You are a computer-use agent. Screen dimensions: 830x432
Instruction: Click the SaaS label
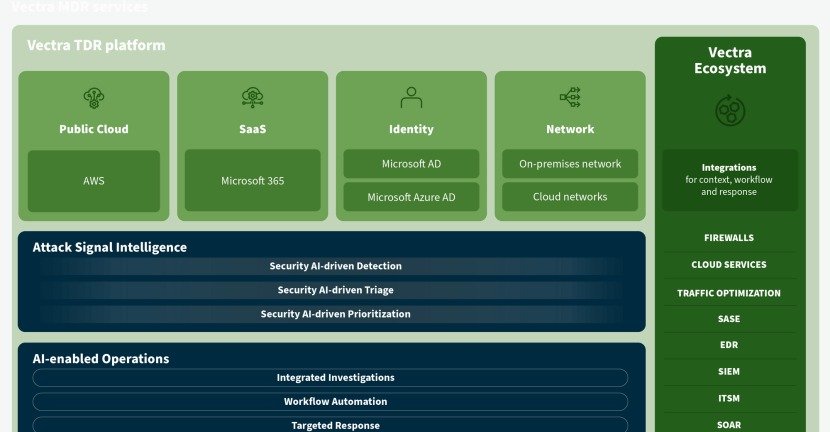coord(252,129)
